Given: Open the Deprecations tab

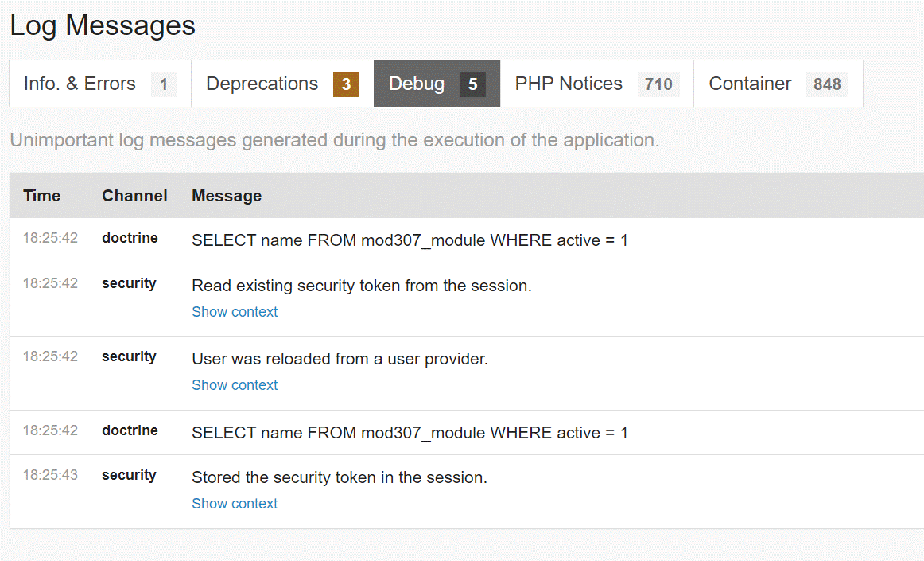Looking at the screenshot, I should pyautogui.click(x=262, y=84).
